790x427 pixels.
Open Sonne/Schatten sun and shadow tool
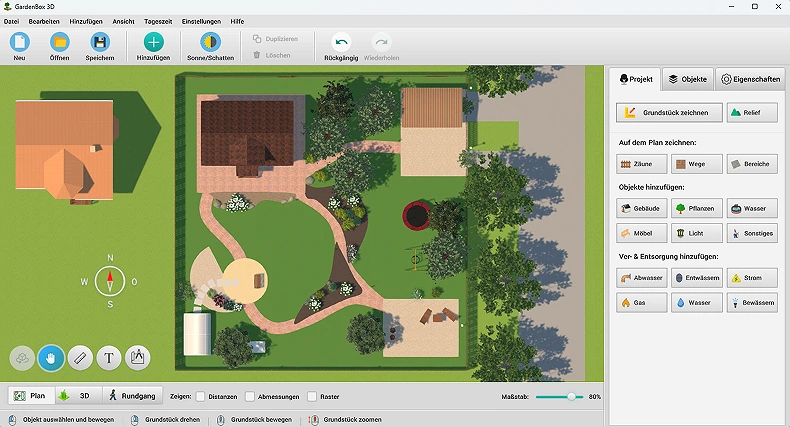[211, 42]
